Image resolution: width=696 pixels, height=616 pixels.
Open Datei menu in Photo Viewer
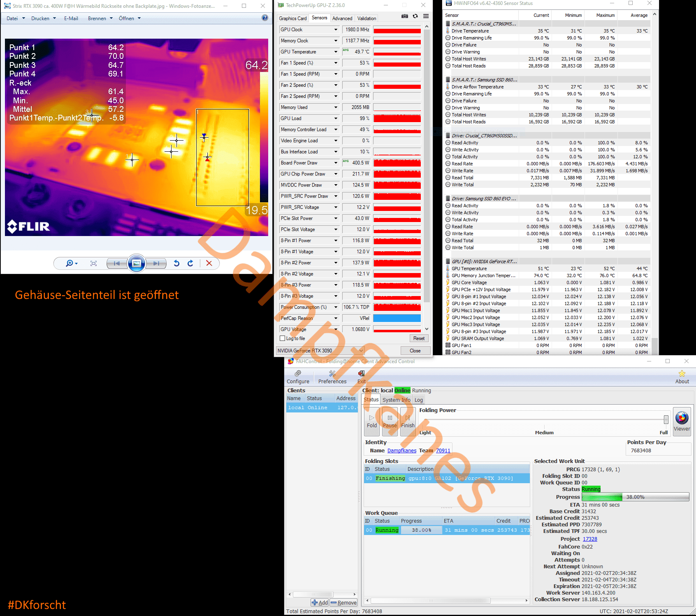coord(16,19)
